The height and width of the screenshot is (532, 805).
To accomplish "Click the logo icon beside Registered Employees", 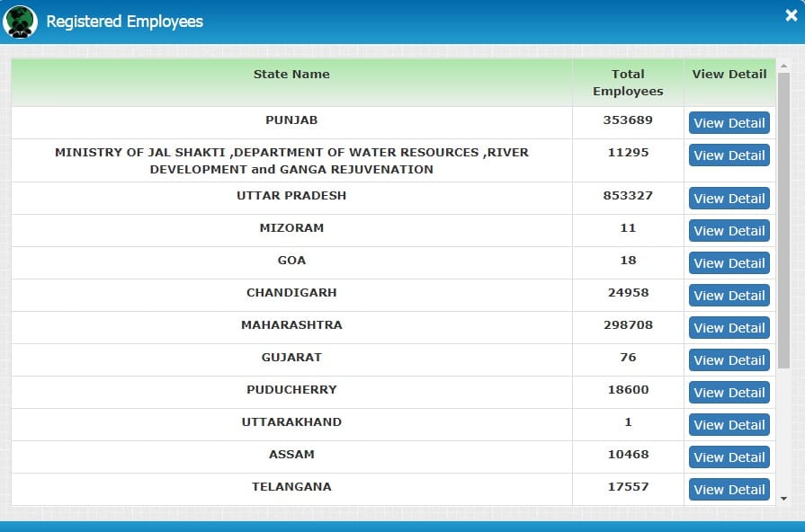I will (x=20, y=22).
